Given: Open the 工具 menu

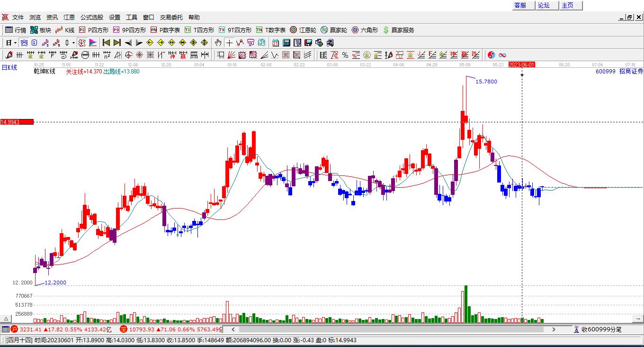Looking at the screenshot, I should (132, 18).
